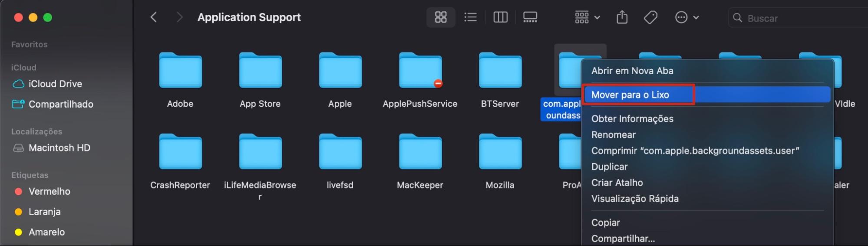This screenshot has height=246, width=868.
Task: Click the tag icon in toolbar
Action: tap(650, 17)
